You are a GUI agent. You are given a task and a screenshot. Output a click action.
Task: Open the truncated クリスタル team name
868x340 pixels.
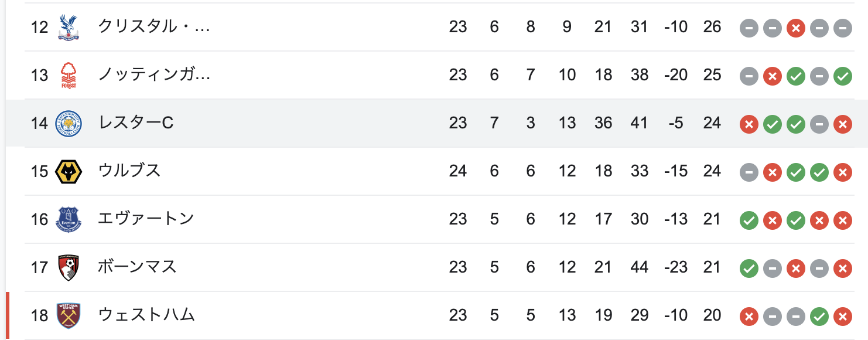[x=154, y=27]
